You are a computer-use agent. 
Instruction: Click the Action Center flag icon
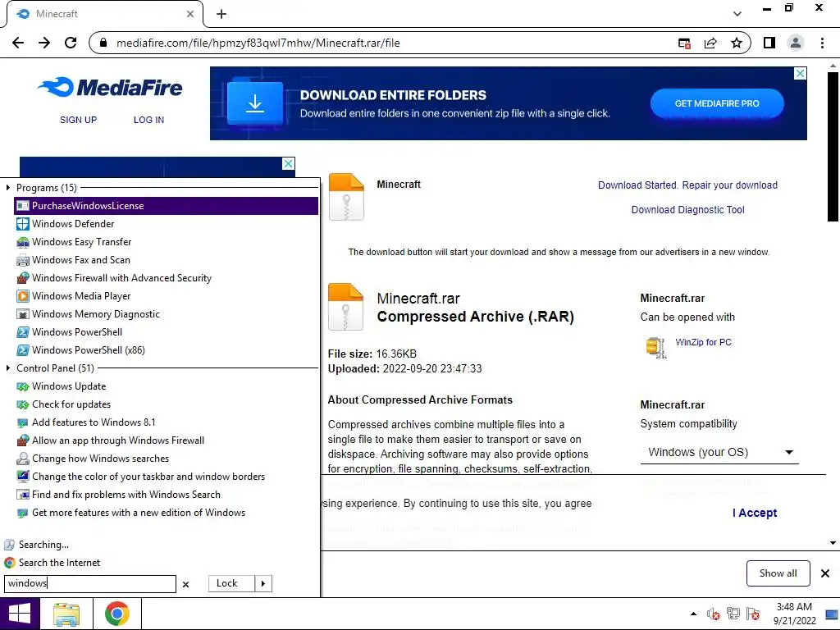(x=753, y=614)
